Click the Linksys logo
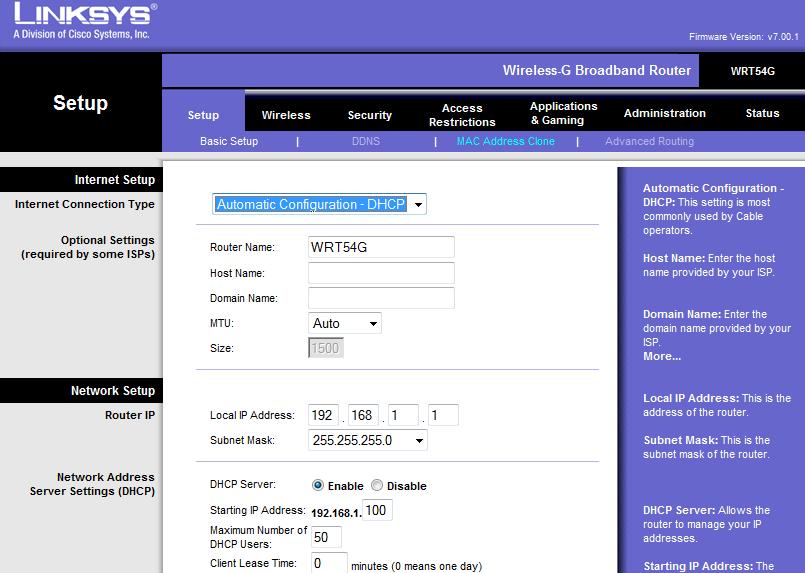The width and height of the screenshot is (805, 573). (x=85, y=21)
